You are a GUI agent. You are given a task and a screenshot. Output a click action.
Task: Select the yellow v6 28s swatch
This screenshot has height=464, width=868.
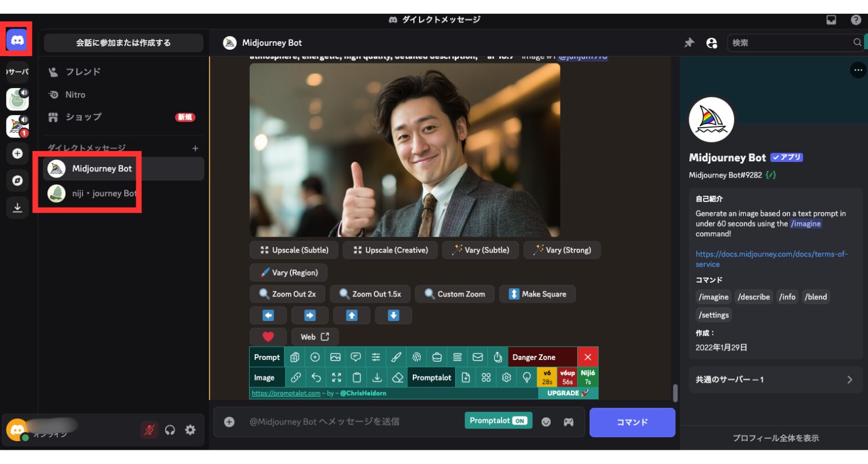pyautogui.click(x=547, y=378)
